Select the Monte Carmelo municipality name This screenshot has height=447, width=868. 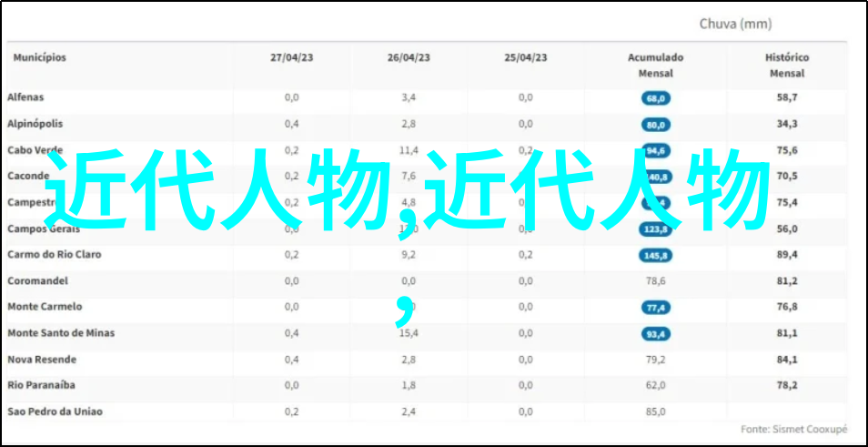point(45,307)
